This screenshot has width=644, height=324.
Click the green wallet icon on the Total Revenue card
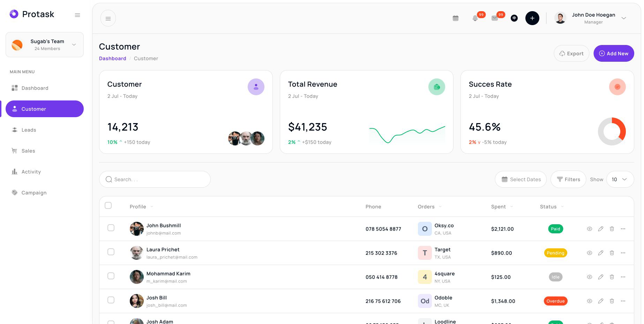coord(436,87)
